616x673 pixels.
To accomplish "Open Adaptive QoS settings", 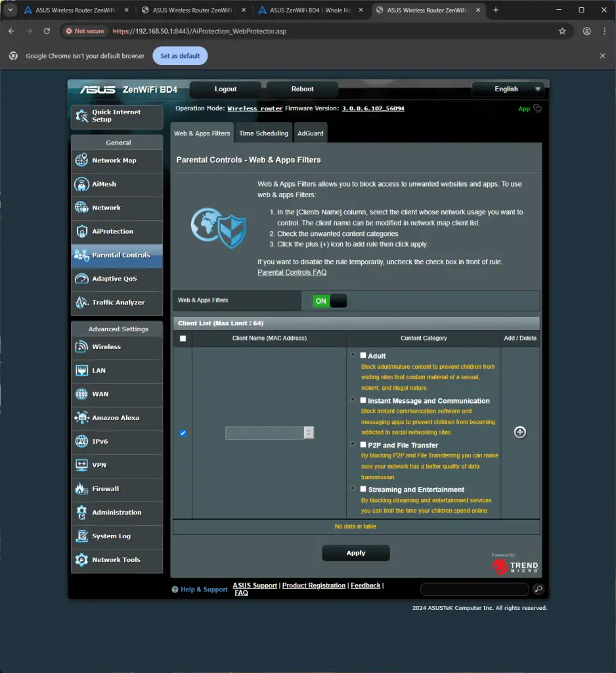I will [117, 279].
